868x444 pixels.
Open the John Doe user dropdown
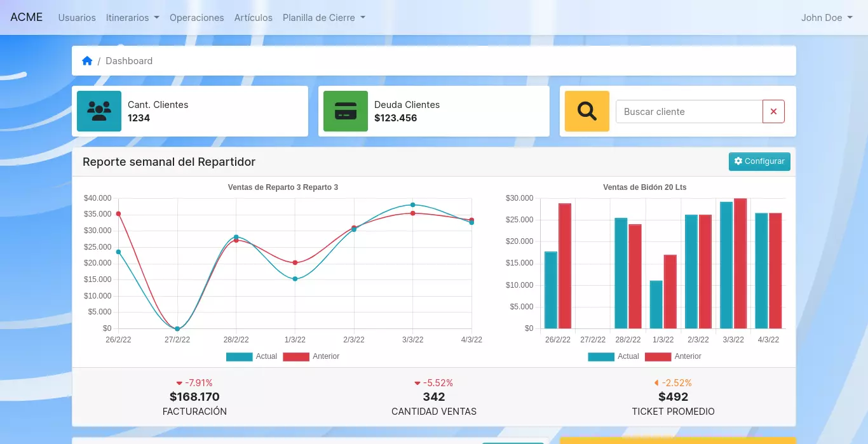pos(827,18)
